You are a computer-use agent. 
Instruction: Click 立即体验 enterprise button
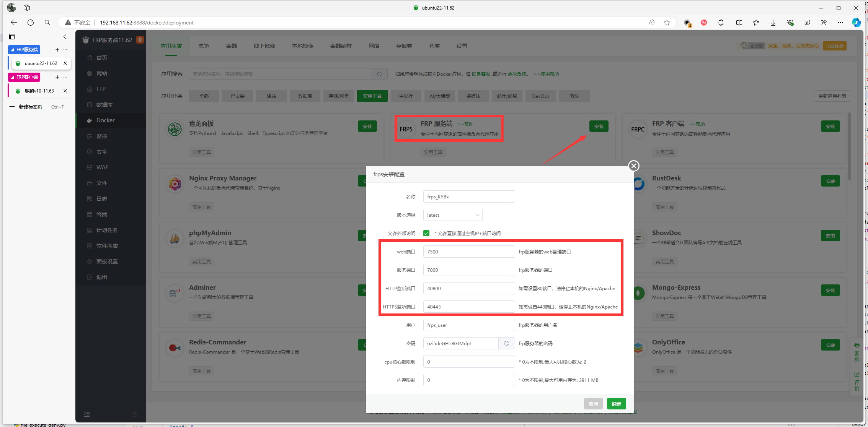pyautogui.click(x=835, y=46)
